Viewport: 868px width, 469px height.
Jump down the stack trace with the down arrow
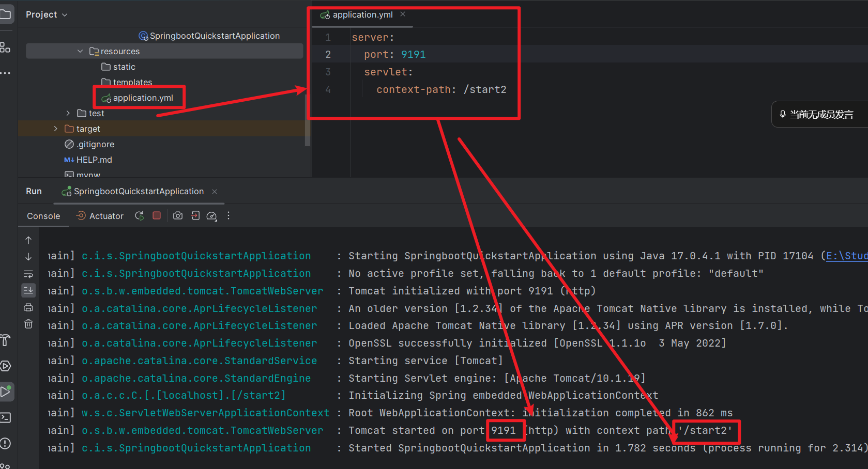(x=28, y=257)
